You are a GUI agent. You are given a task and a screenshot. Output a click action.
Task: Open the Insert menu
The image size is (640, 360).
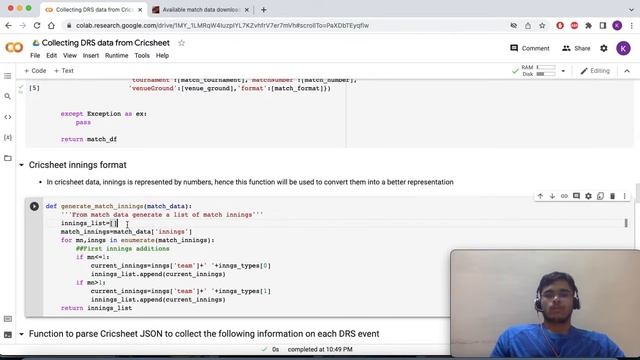pos(91,56)
